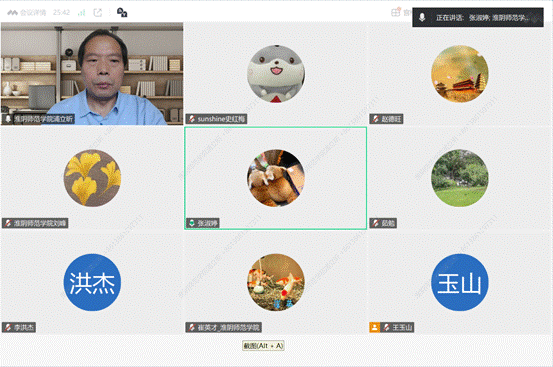Click the 王玉山 name label
This screenshot has height=367, width=553.
[x=402, y=328]
